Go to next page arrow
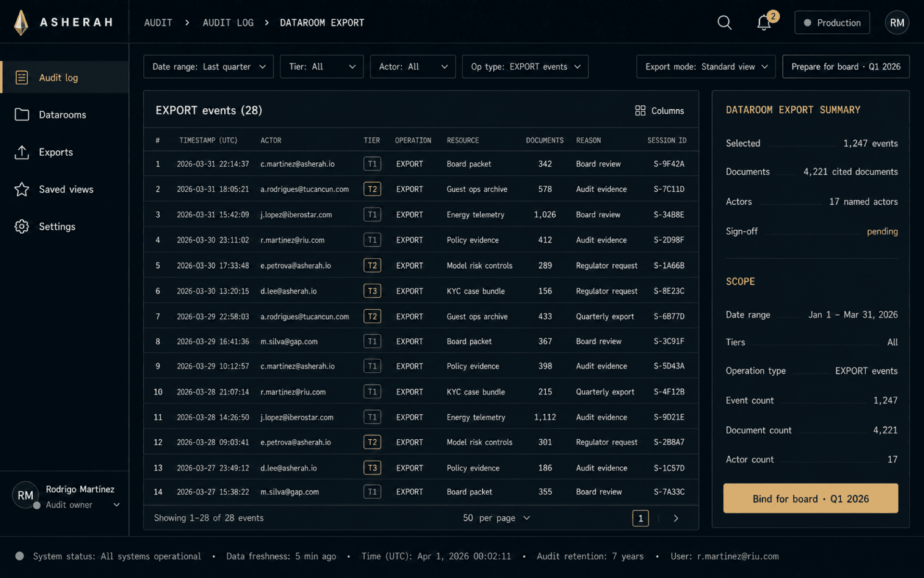The height and width of the screenshot is (578, 924). (676, 518)
